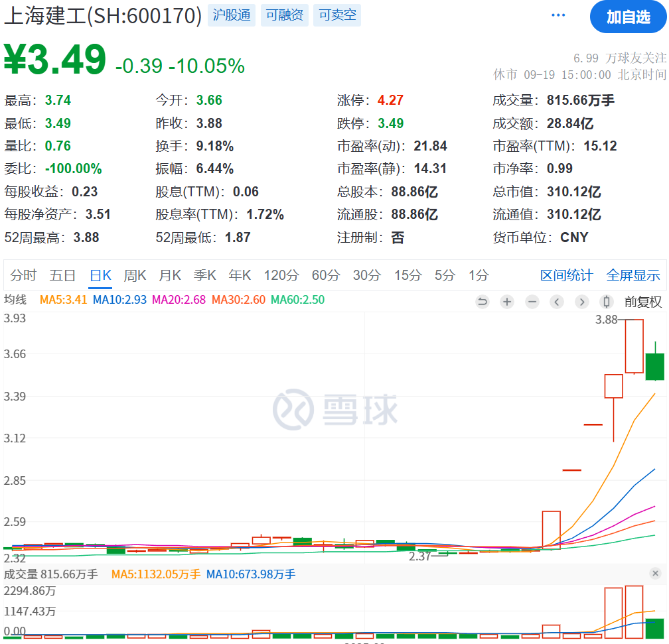Switch to the 月K chart tab

[170, 275]
